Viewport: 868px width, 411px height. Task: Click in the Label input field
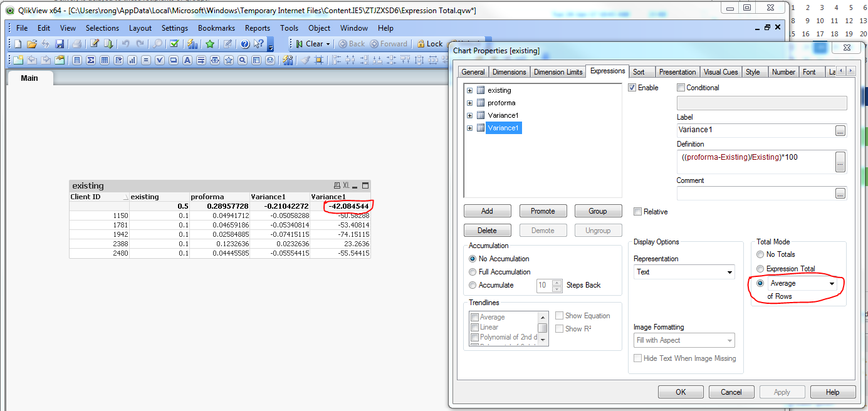click(x=755, y=130)
